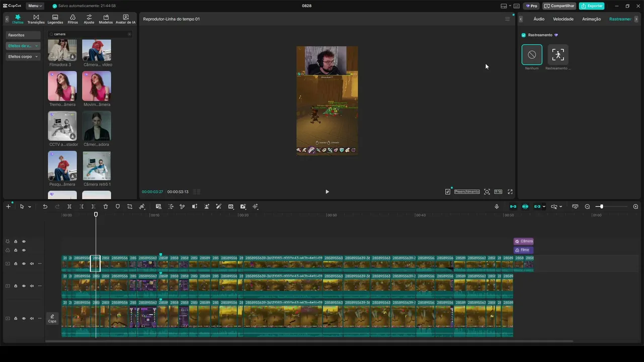Click the Capa cover button
This screenshot has height=362, width=644.
click(52, 318)
